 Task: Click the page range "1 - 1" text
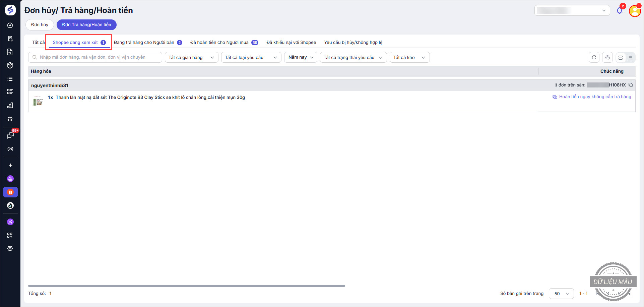[583, 293]
